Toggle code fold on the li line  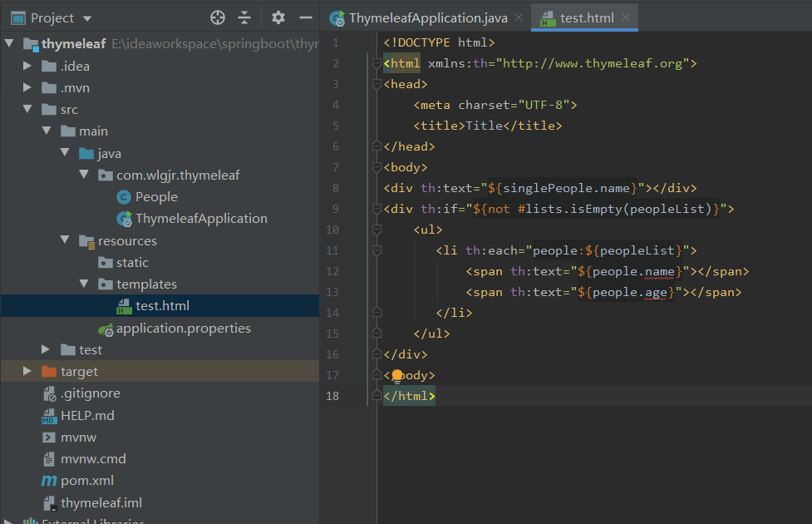pos(376,250)
